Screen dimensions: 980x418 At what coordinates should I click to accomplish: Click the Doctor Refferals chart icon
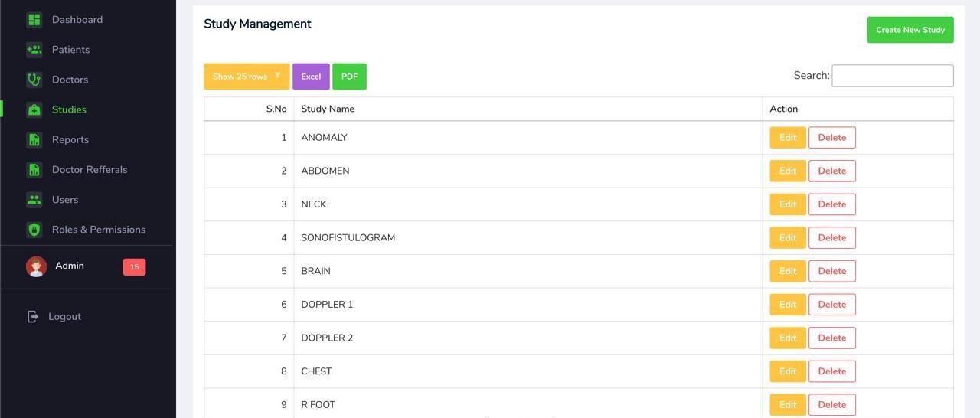pyautogui.click(x=34, y=169)
